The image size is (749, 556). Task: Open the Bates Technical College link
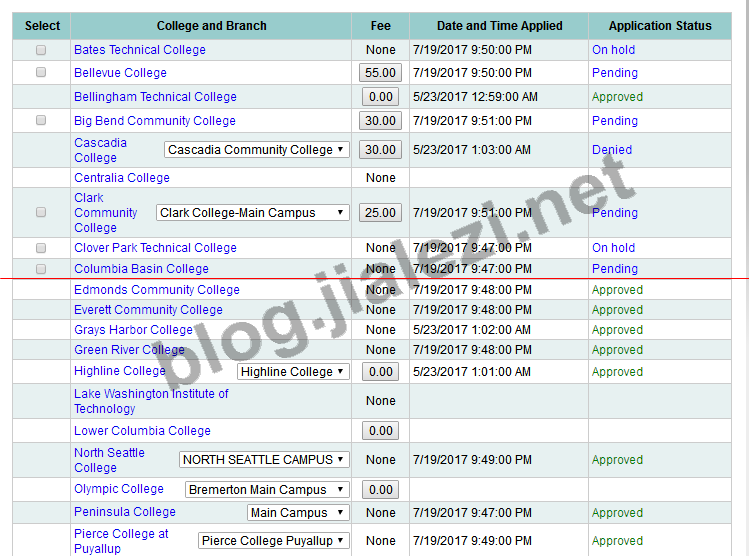pos(139,50)
